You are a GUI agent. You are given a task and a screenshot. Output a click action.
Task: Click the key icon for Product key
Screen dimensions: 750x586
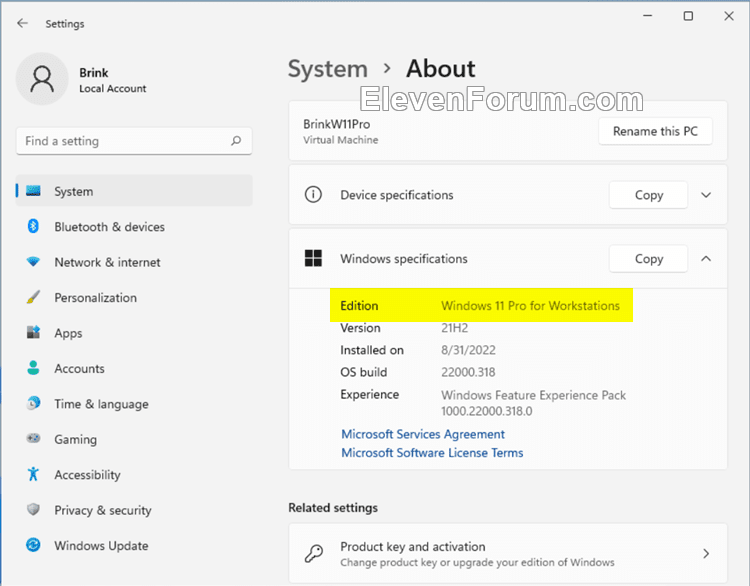pyautogui.click(x=314, y=553)
